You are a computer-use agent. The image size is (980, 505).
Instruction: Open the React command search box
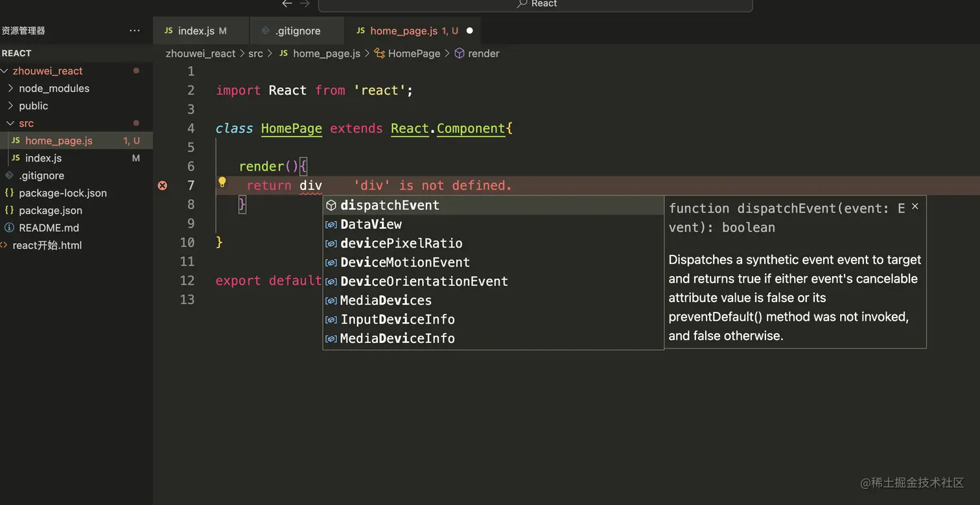coord(535,5)
